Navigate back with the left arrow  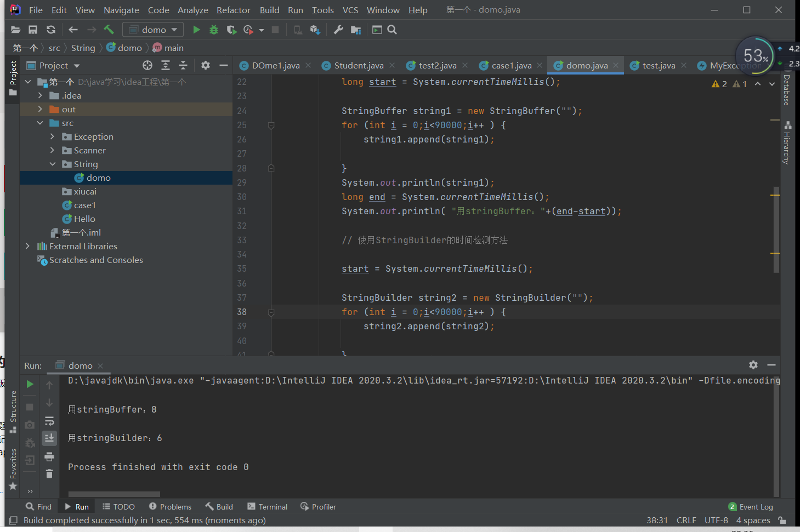coord(73,30)
